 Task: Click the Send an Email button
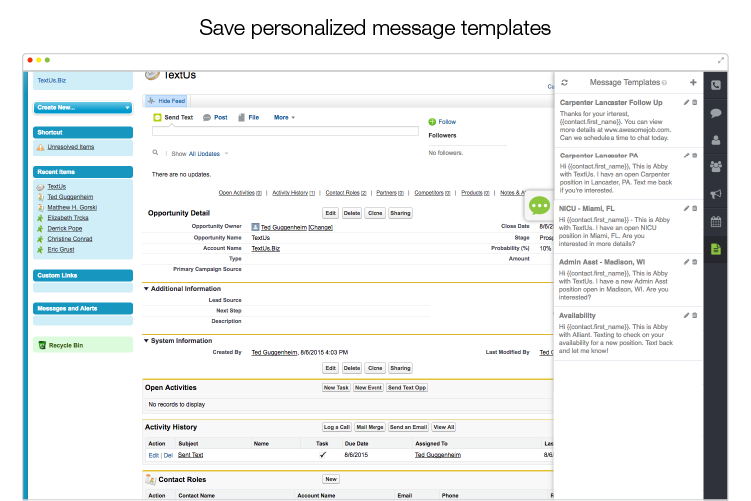click(408, 427)
